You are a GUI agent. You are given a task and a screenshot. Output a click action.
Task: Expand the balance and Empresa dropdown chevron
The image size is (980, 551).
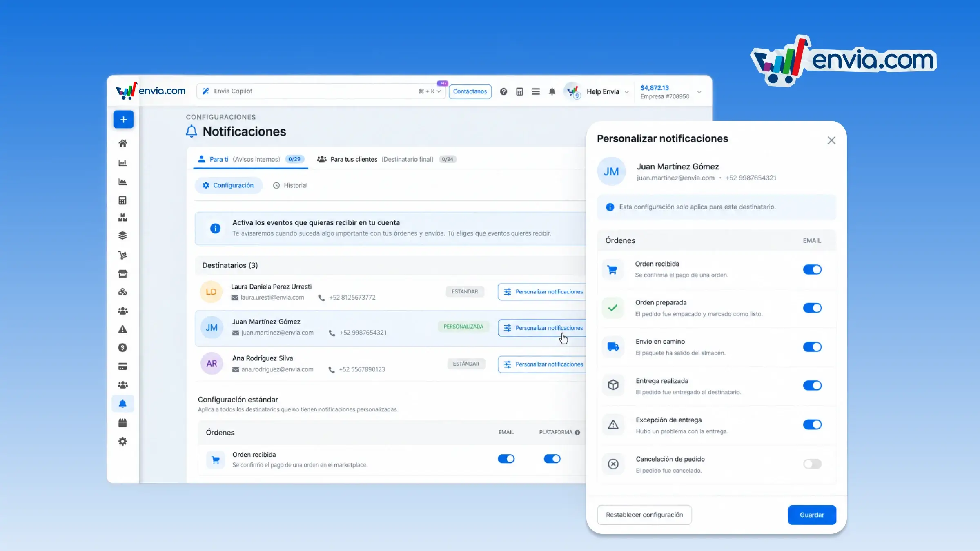699,92
